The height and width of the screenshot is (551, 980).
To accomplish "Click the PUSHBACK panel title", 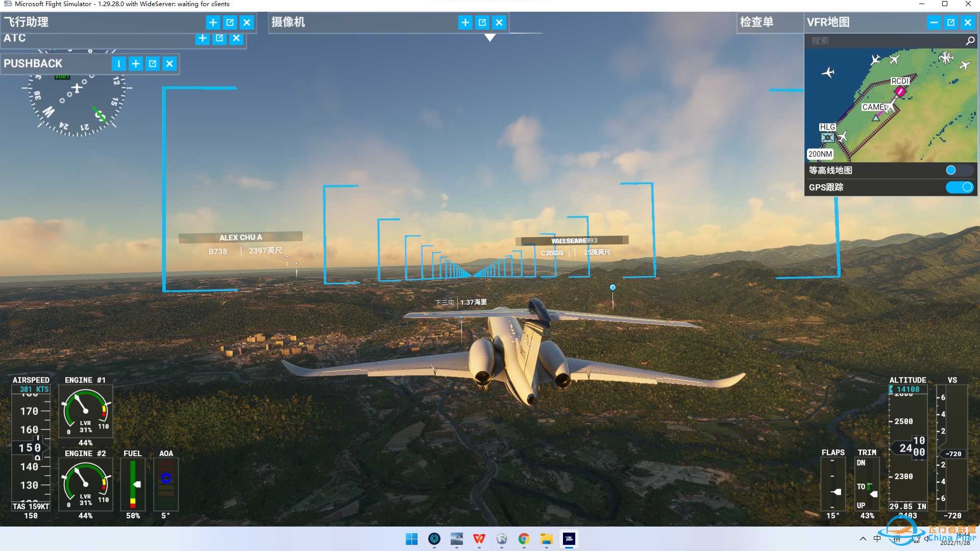I will click(33, 64).
